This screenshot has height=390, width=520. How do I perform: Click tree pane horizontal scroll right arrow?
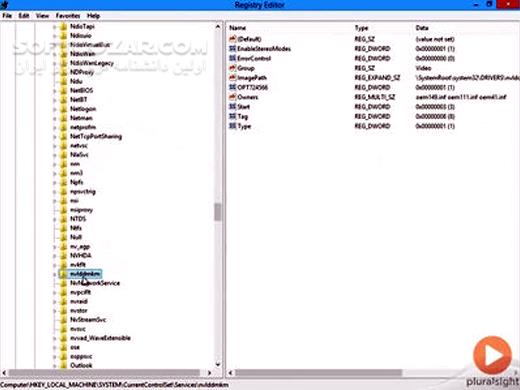(x=209, y=373)
